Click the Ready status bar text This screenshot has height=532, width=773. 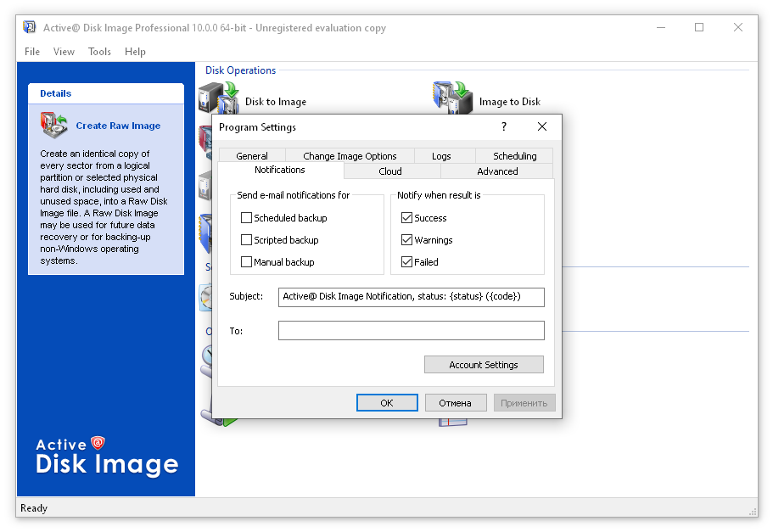[x=34, y=508]
